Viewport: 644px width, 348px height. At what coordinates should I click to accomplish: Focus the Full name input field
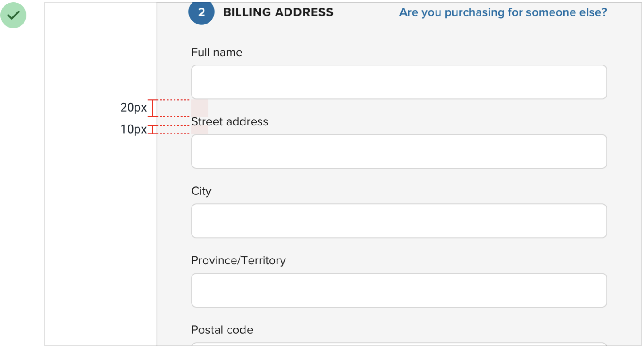click(x=399, y=82)
